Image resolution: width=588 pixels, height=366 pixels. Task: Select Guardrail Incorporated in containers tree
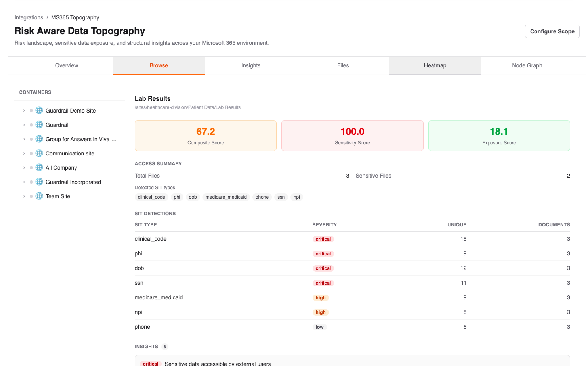[73, 182]
